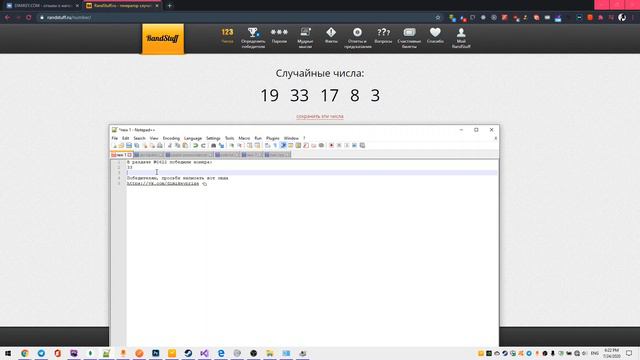Click the vk.com link line in Notepad++

point(163,184)
